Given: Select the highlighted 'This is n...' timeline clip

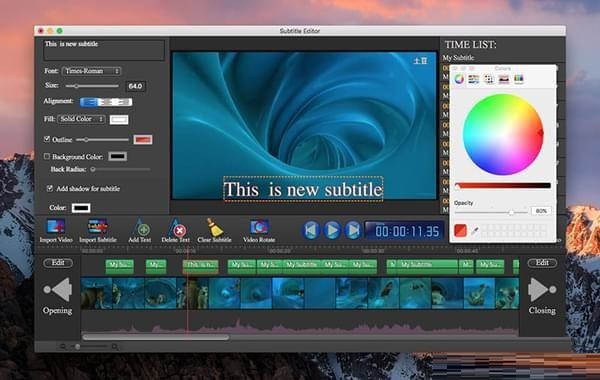Looking at the screenshot, I should [201, 266].
